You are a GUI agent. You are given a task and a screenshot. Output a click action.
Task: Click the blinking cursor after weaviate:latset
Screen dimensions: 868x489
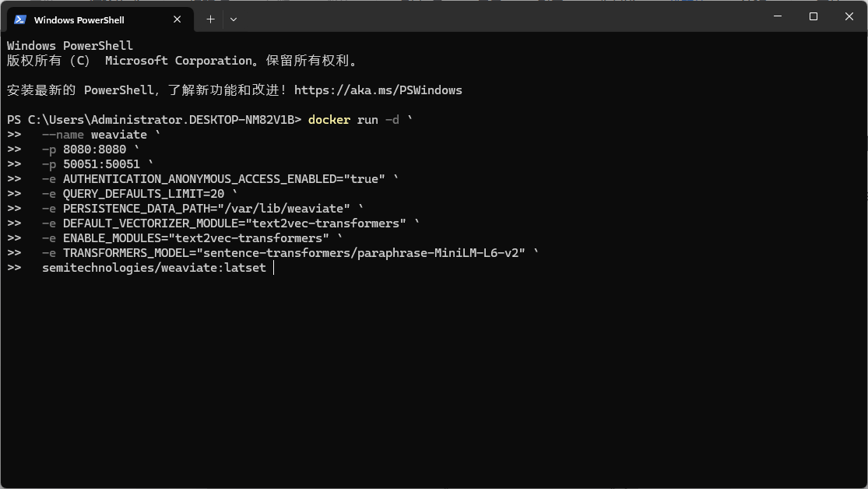pos(274,267)
